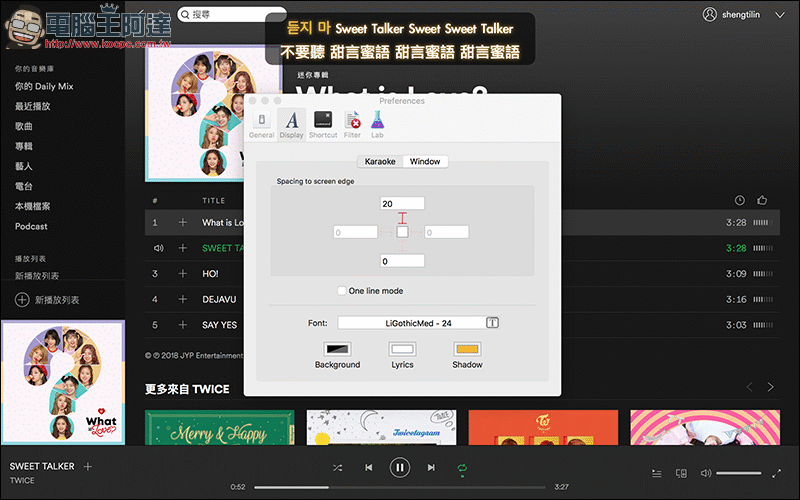Click the center anchor box in spacing diagram

point(403,232)
